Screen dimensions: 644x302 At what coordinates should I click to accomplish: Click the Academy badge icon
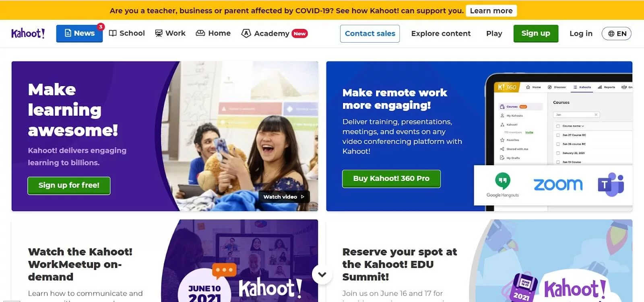coord(246,33)
